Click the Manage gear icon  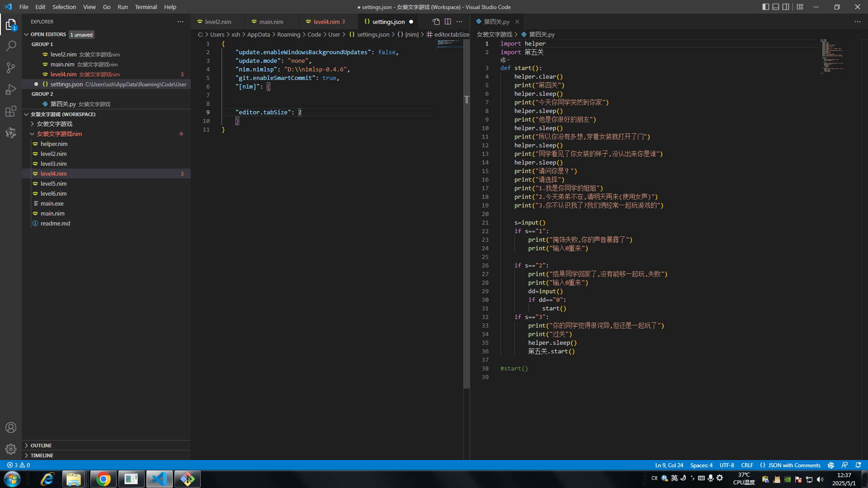11,449
